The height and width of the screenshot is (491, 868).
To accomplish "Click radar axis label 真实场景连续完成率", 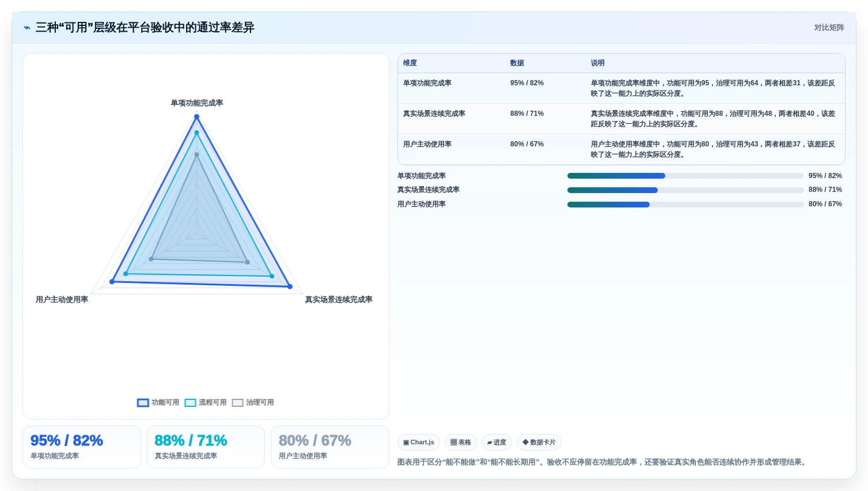I will (339, 300).
